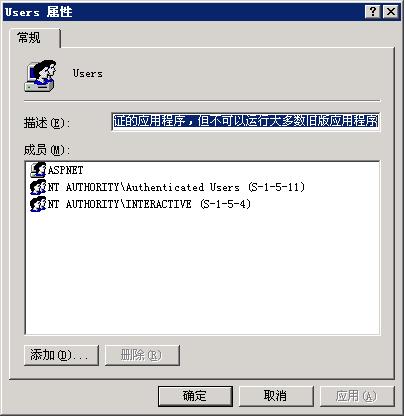Click the empty area of members list
The height and width of the screenshot is (418, 405).
tap(202, 273)
